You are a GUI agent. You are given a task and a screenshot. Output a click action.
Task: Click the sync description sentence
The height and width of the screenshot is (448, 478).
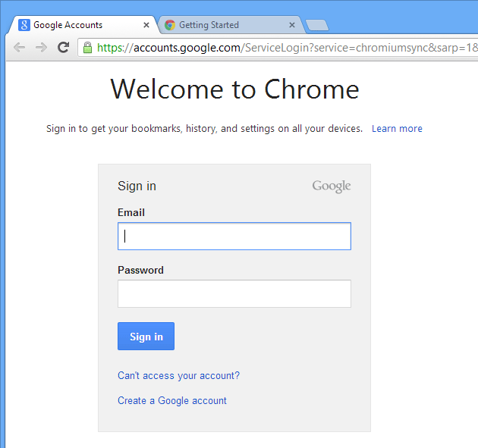pos(204,129)
